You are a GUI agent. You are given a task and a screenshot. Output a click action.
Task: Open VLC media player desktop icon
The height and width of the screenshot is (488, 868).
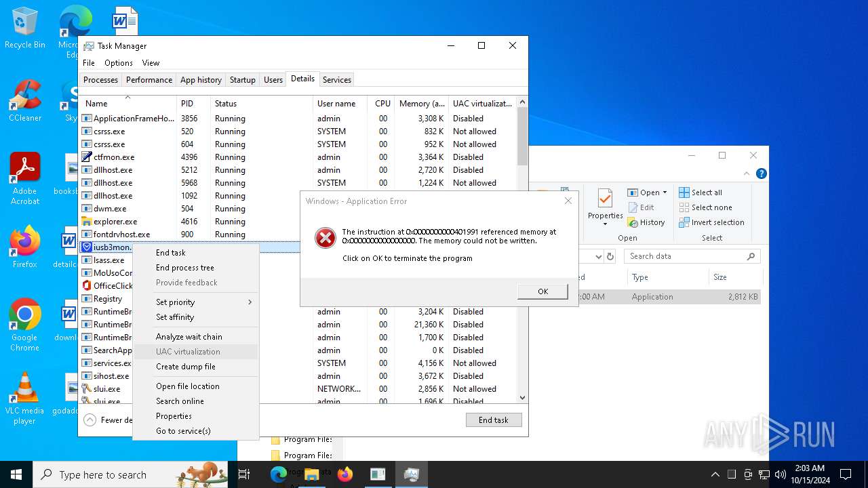click(25, 399)
